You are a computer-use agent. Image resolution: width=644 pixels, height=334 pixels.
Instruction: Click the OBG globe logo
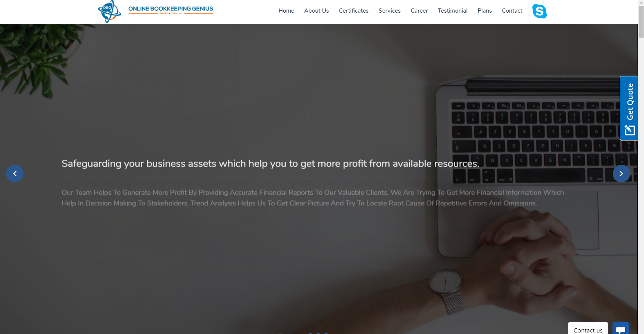[x=110, y=12]
